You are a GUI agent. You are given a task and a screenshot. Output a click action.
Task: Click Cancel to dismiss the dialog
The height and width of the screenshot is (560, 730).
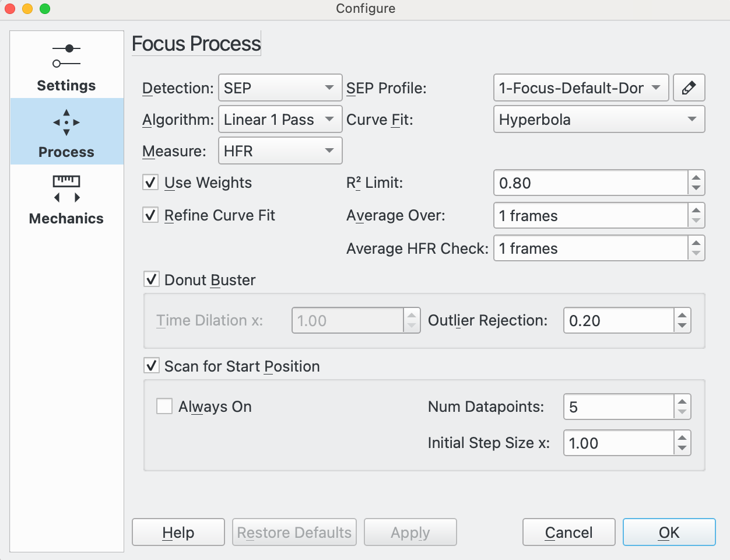pyautogui.click(x=568, y=532)
